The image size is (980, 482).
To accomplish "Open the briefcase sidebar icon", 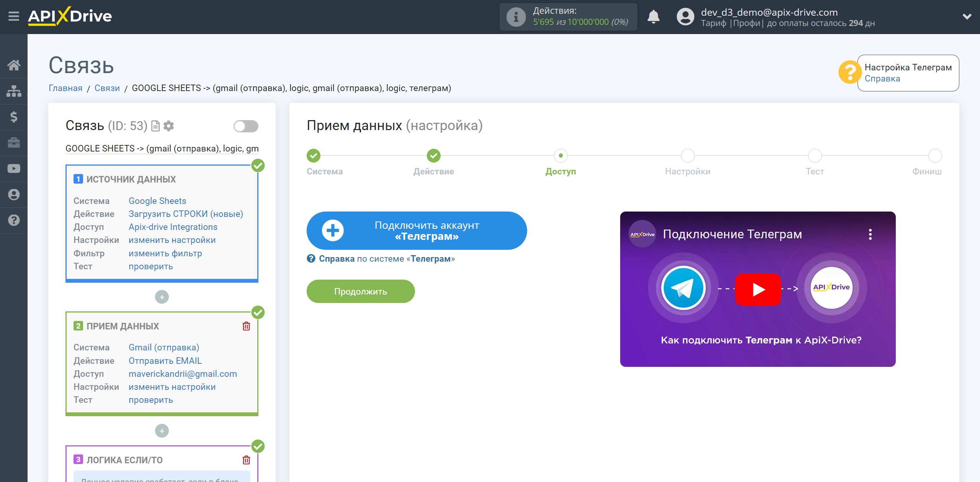I will pyautogui.click(x=14, y=143).
